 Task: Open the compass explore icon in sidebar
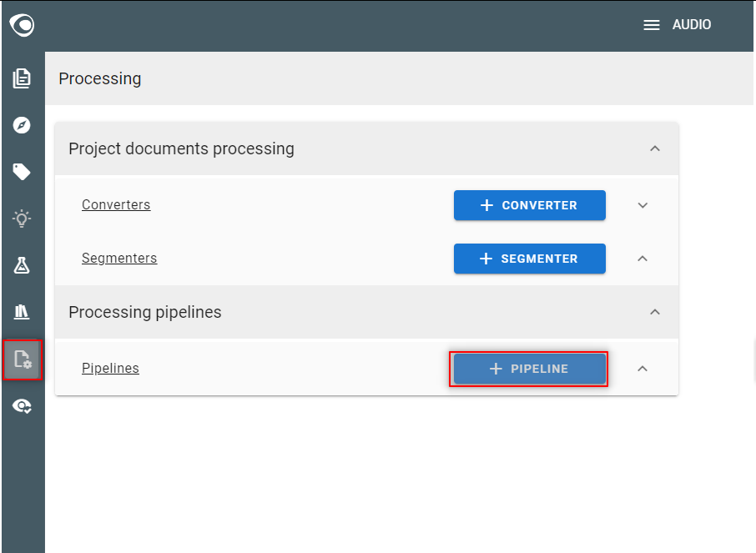click(x=22, y=125)
